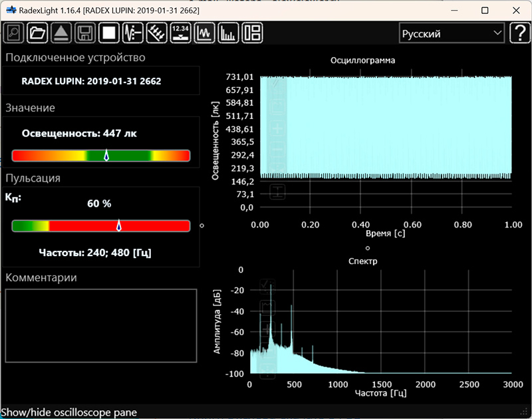
Task: Click the checkmark tool on spectrum chart
Action: [x=267, y=286]
